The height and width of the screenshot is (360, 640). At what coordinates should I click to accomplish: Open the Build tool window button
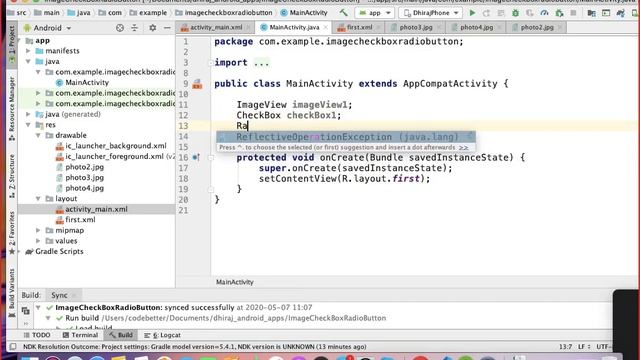click(121, 335)
